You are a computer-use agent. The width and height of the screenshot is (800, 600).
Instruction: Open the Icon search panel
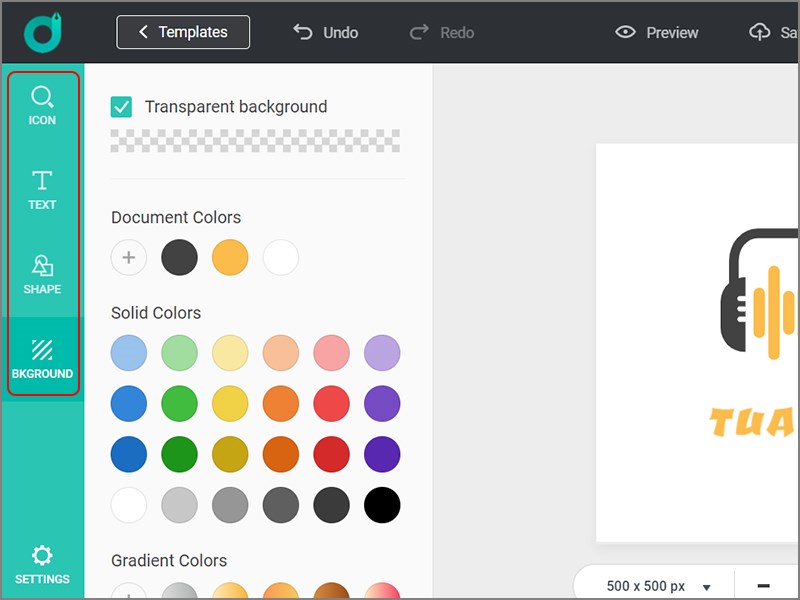tap(42, 105)
